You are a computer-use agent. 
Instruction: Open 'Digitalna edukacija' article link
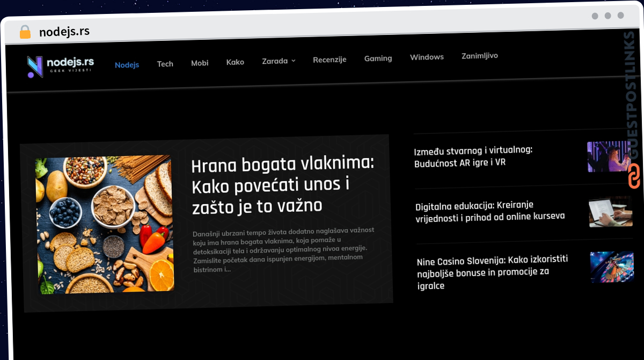point(490,211)
